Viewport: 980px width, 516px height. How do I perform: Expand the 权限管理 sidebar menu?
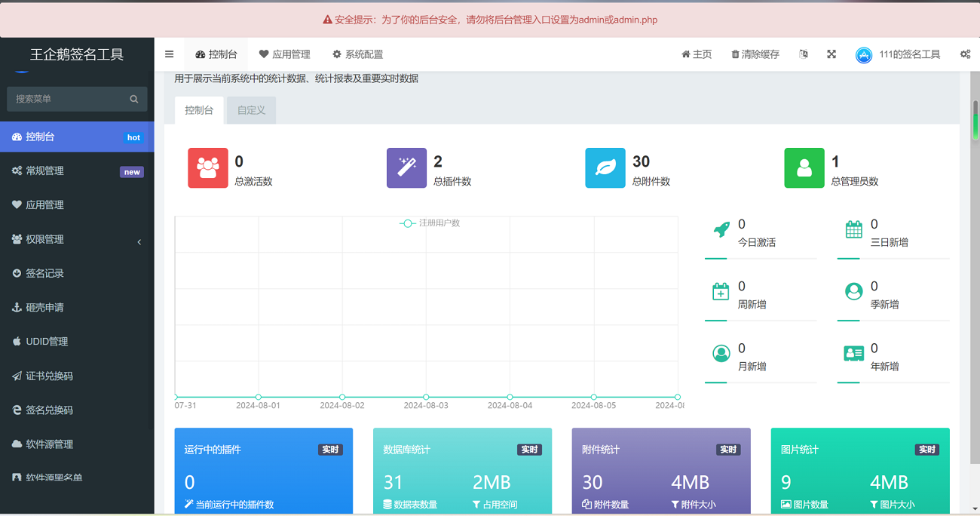[77, 239]
